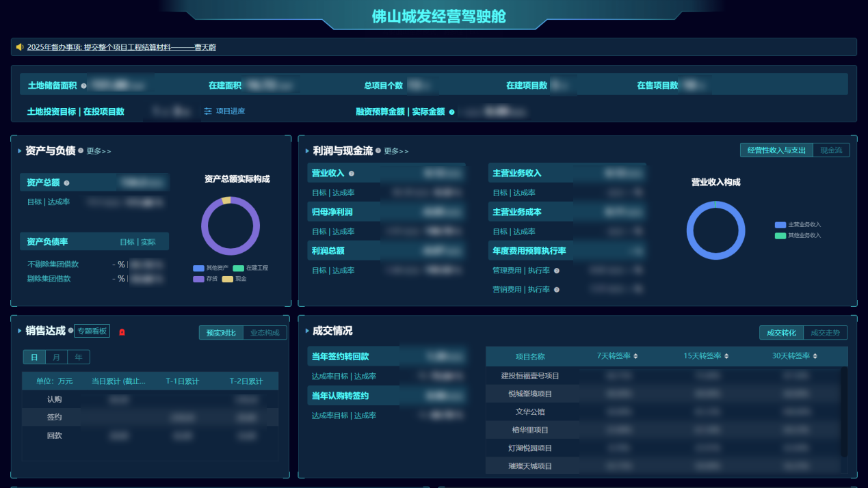Click the 项目进度 slider-settings icon

coord(208,111)
